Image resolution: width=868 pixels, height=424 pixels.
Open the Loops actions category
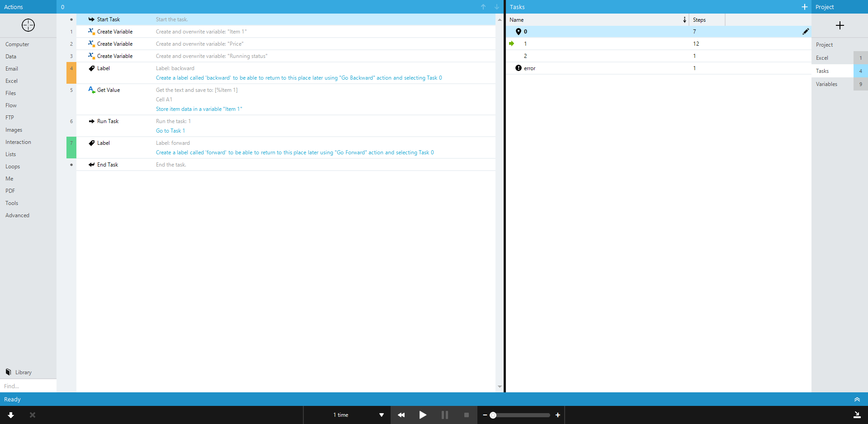[13, 167]
